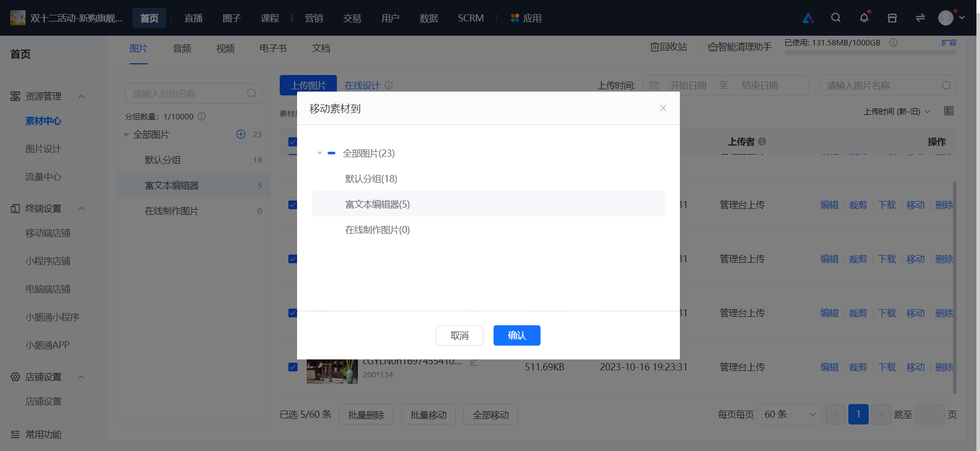Close the 移动素材到 dialog
The height and width of the screenshot is (451, 980).
(x=663, y=108)
